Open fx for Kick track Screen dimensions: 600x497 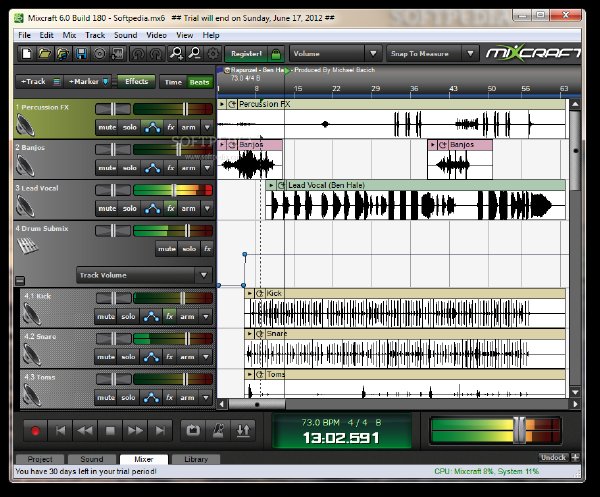(x=170, y=316)
